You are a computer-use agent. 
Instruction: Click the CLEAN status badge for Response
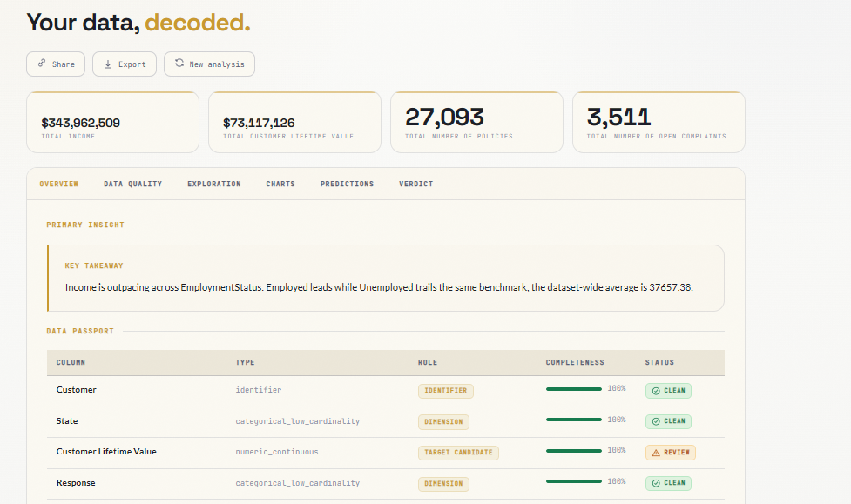[x=668, y=483]
